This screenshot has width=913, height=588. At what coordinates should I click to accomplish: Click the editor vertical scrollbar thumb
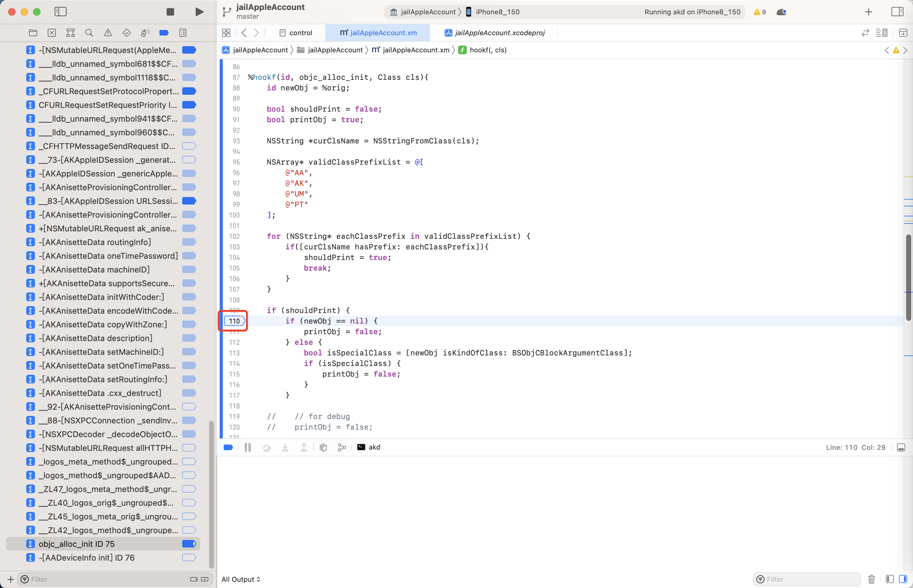coord(908,277)
